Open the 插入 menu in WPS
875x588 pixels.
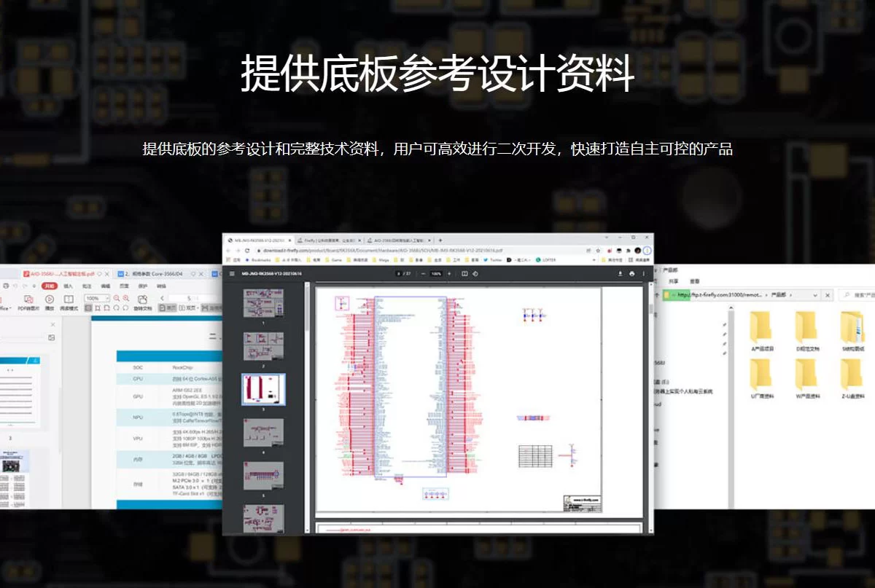(69, 286)
